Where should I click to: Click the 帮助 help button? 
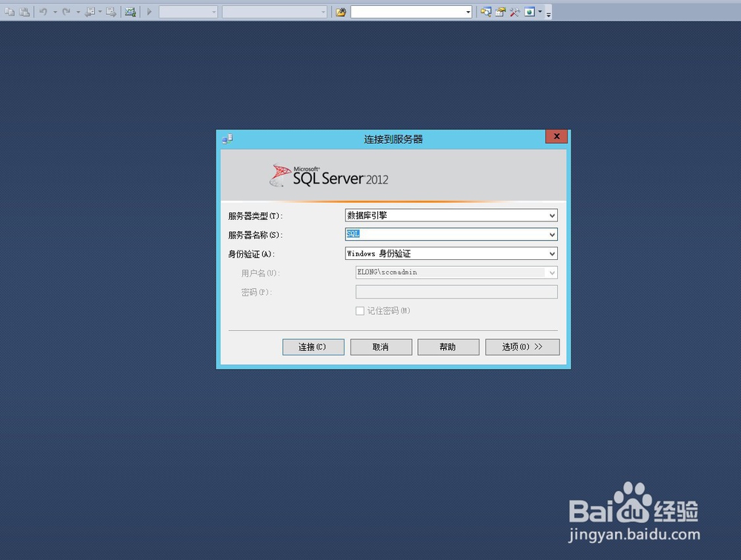(448, 347)
